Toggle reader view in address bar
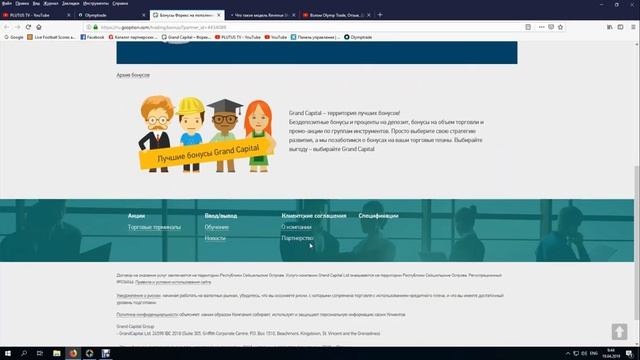Viewport: 640px width, 360px height. pos(528,27)
